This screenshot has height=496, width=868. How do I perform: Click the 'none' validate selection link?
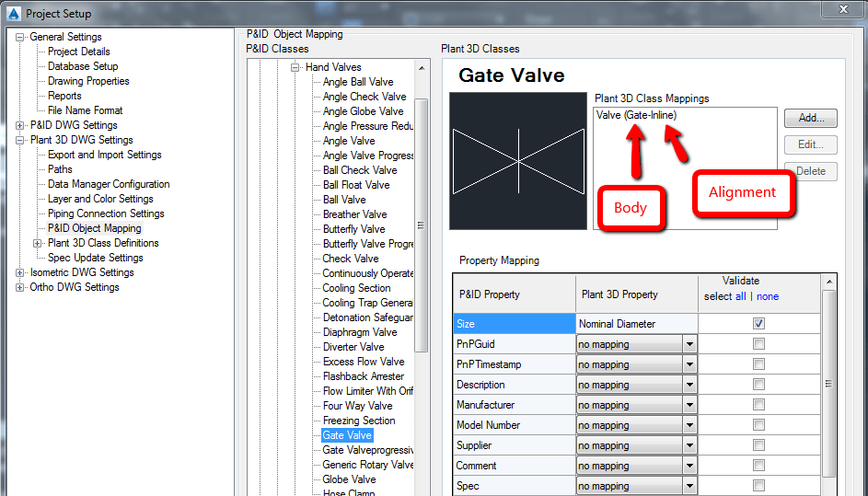point(768,296)
